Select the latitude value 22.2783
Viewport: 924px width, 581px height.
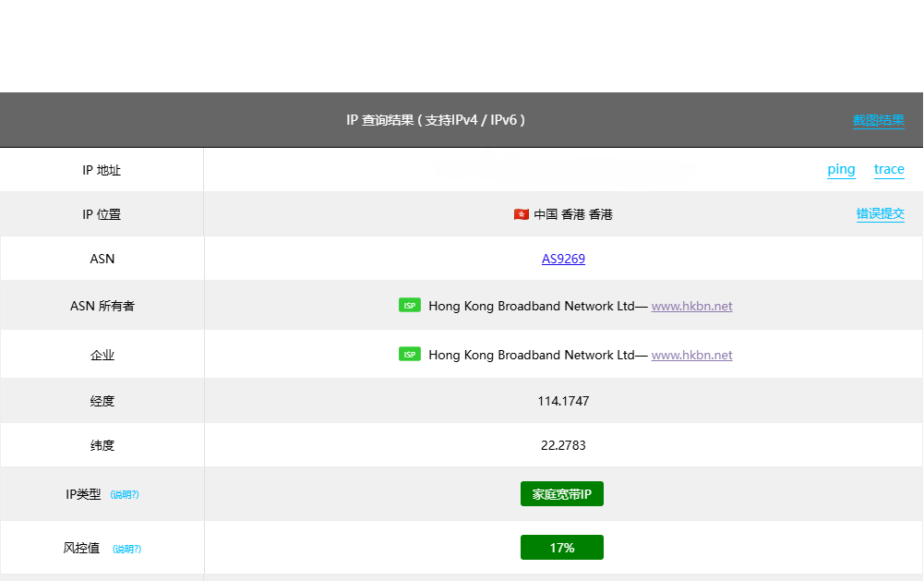click(x=563, y=445)
